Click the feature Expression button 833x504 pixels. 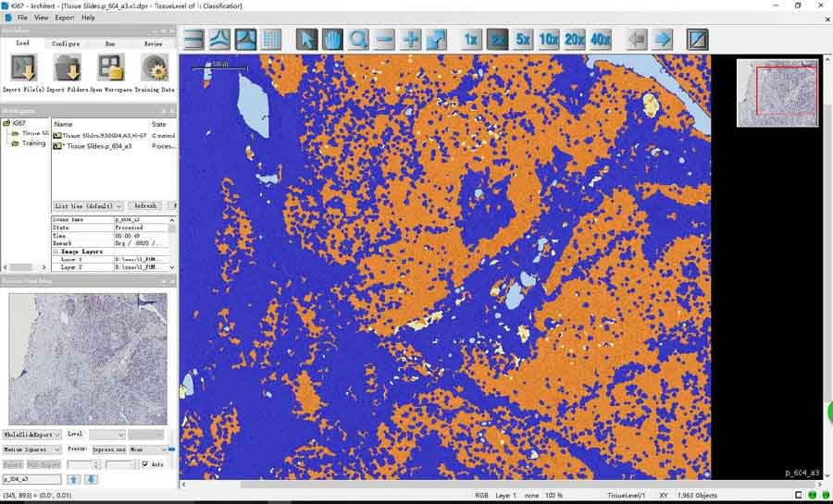[x=109, y=449]
